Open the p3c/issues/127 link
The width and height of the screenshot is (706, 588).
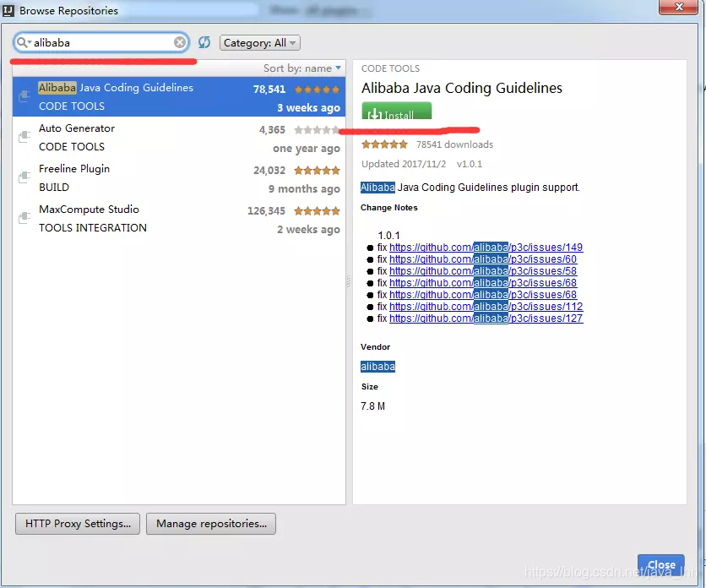pyautogui.click(x=486, y=318)
